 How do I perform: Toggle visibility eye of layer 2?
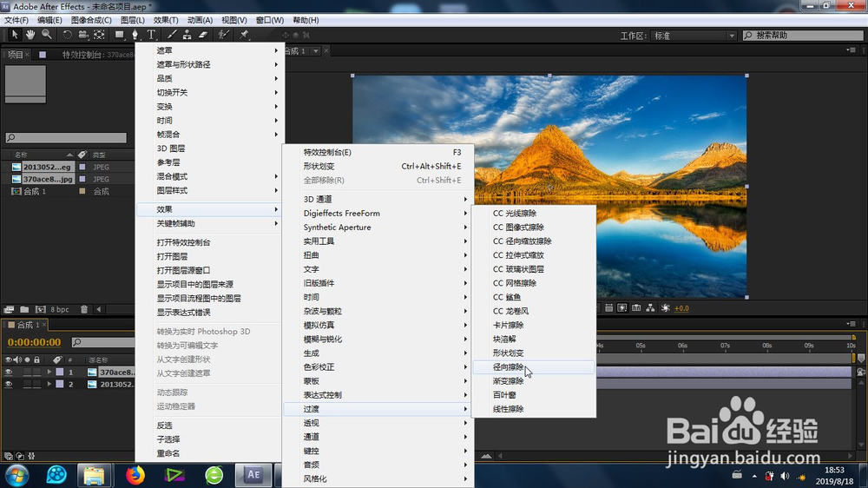[9, 384]
